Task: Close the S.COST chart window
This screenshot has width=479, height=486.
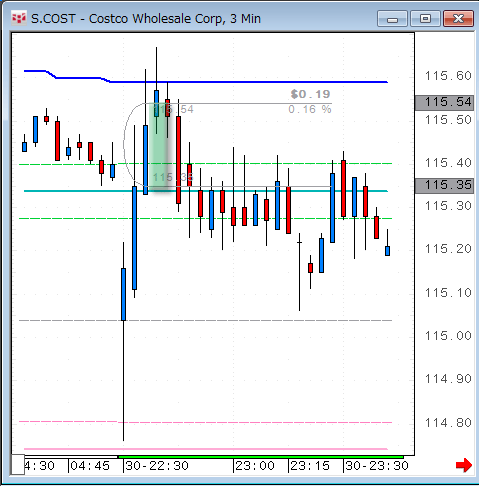Action: pos(458,19)
